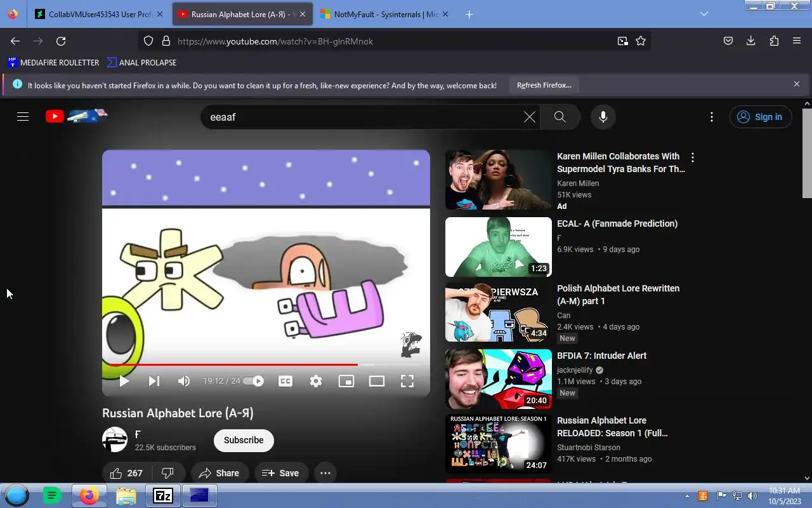The width and height of the screenshot is (812, 508).
Task: Open Karen Millen ad thumbnail
Action: pyautogui.click(x=499, y=180)
